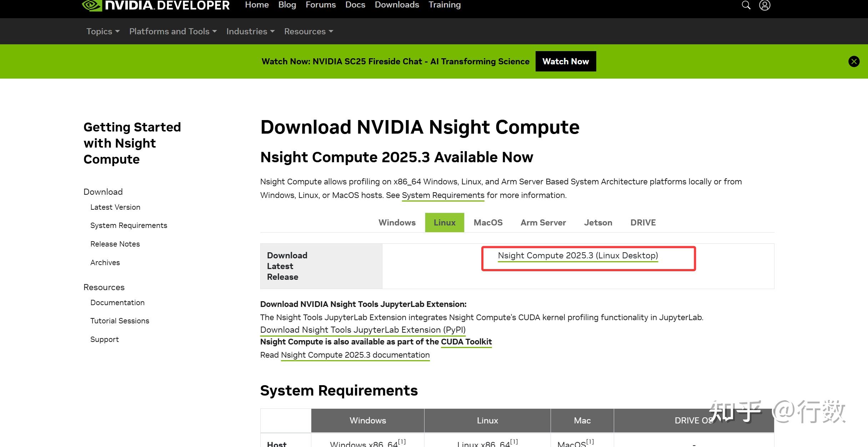This screenshot has width=868, height=447.
Task: Open the Resources navigation dropdown
Action: [308, 31]
